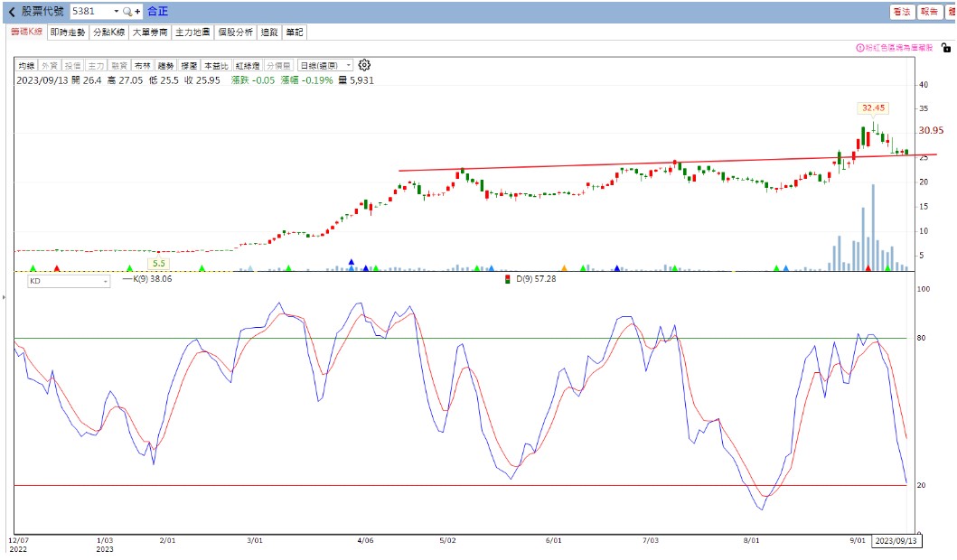Open the stock code dropdown arrow

[116, 12]
